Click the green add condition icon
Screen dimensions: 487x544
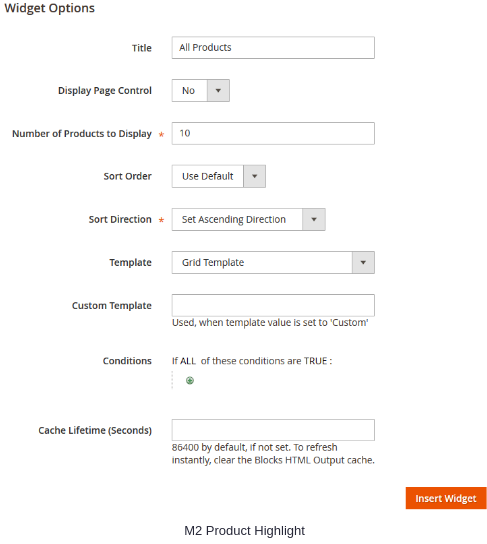190,381
